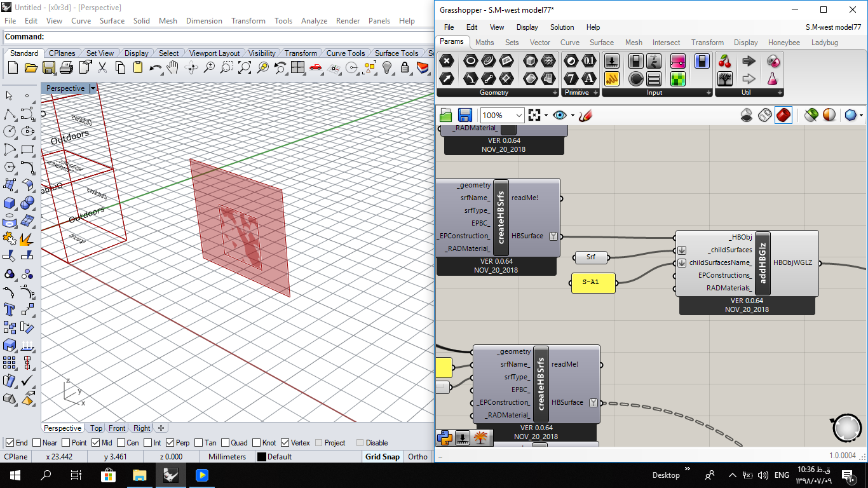868x488 pixels.
Task: Click into the Command input field
Action: click(x=239, y=37)
